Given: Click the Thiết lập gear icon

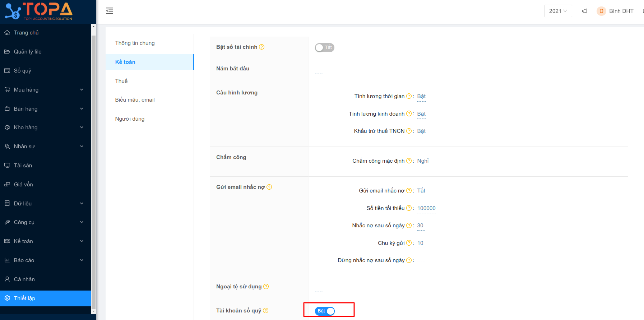Looking at the screenshot, I should (x=7, y=298).
